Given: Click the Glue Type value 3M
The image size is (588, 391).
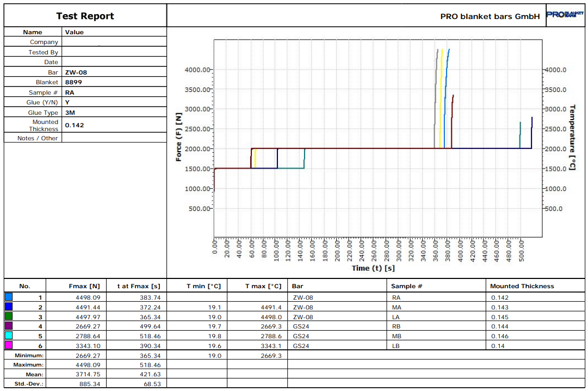Looking at the screenshot, I should click(x=70, y=113).
